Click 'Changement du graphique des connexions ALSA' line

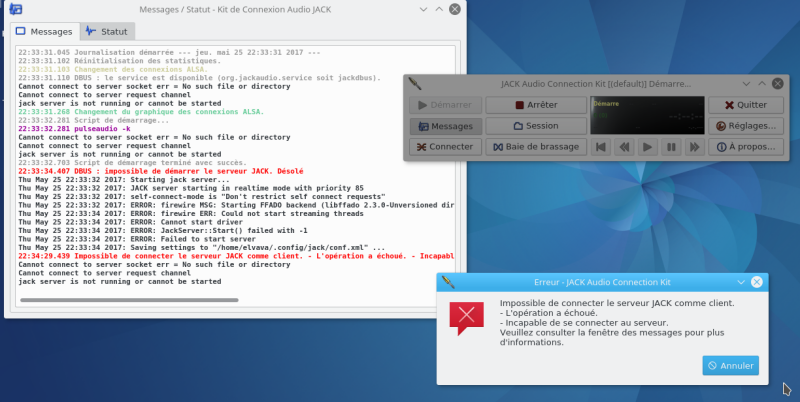click(x=141, y=112)
